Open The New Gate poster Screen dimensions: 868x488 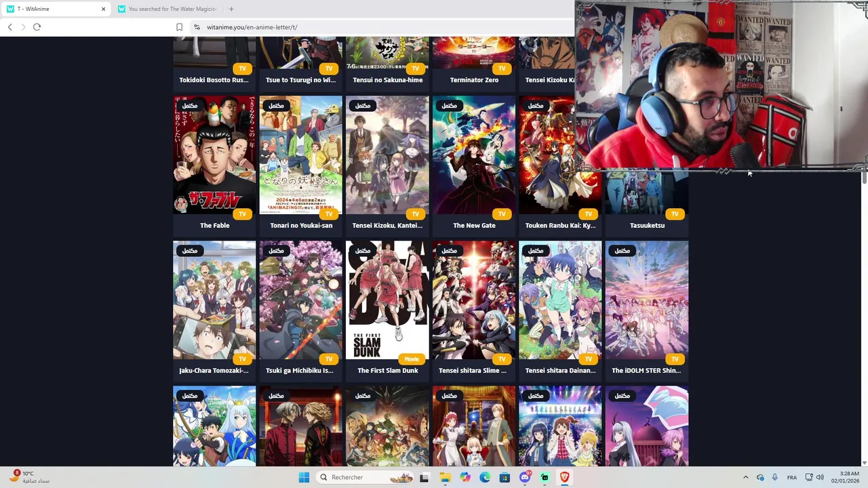(474, 155)
